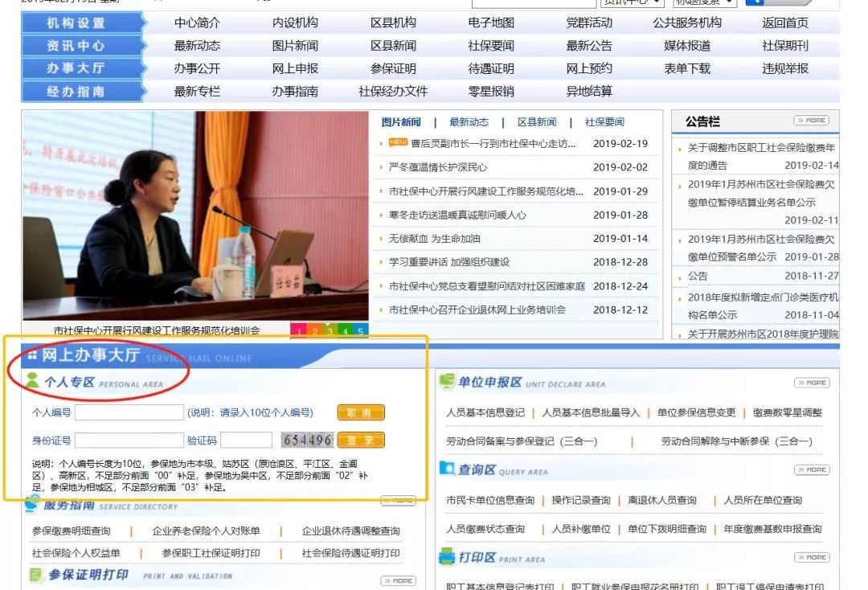The image size is (868, 590).
Task: Open the 表单下载 form download link
Action: tap(686, 68)
